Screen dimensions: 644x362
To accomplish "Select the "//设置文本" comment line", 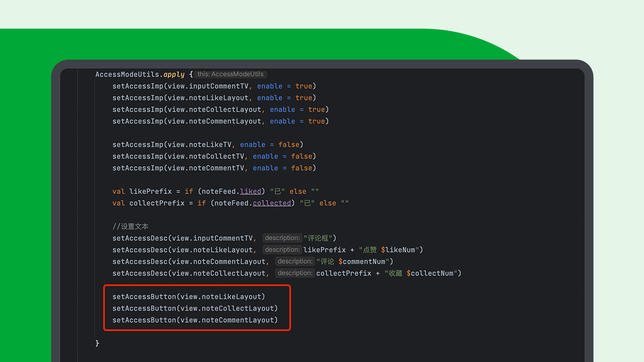I will [130, 226].
